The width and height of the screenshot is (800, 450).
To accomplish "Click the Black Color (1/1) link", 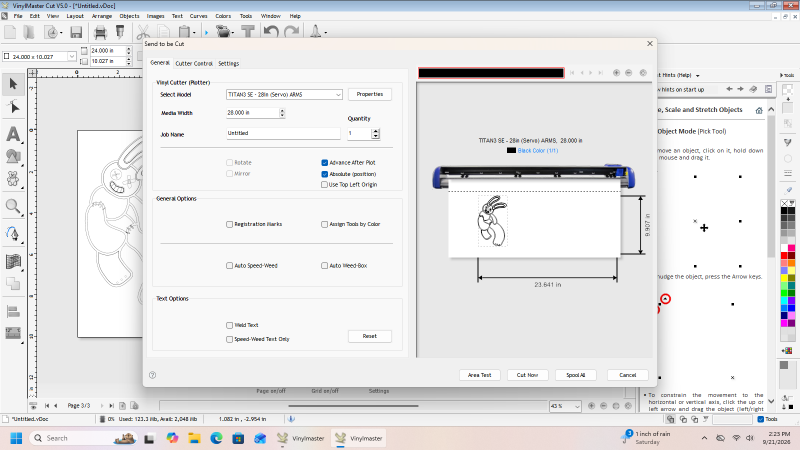I will [x=538, y=151].
